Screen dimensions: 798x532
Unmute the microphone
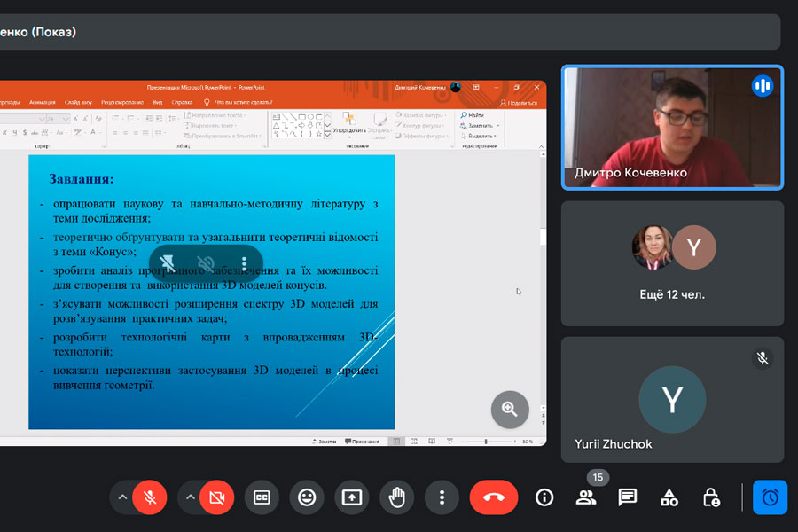point(150,497)
